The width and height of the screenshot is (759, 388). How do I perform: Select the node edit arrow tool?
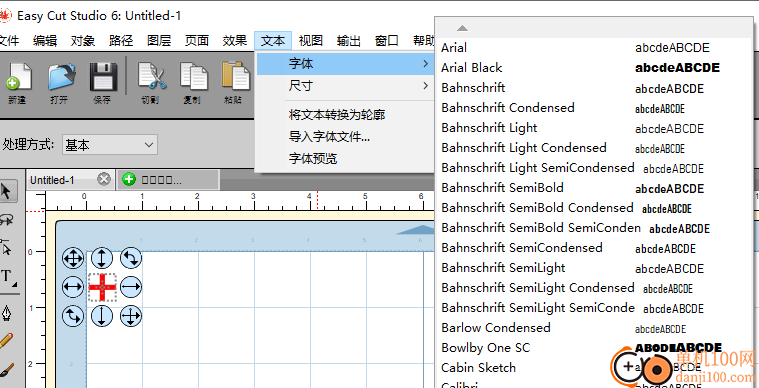(6, 248)
